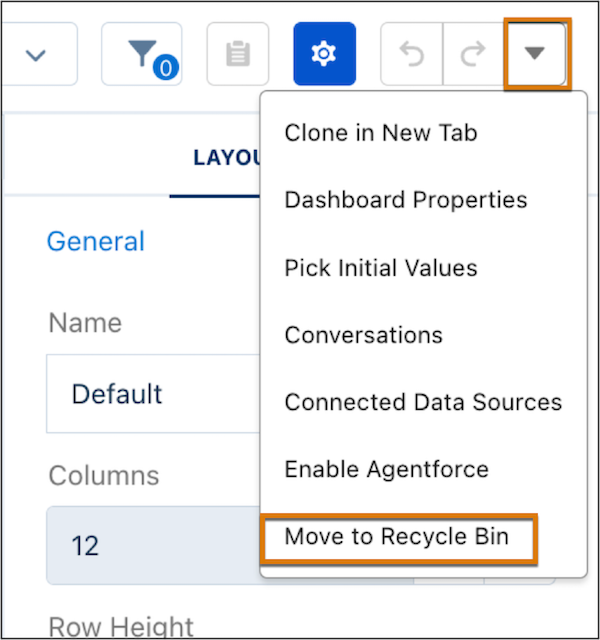
Task: Switch to the LAYOUT tab
Action: [x=227, y=158]
